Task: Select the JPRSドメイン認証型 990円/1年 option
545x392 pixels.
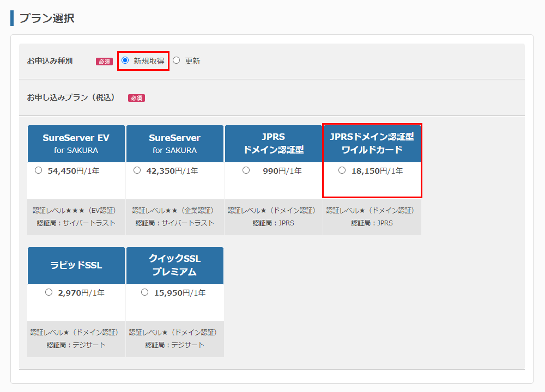Action: [246, 170]
